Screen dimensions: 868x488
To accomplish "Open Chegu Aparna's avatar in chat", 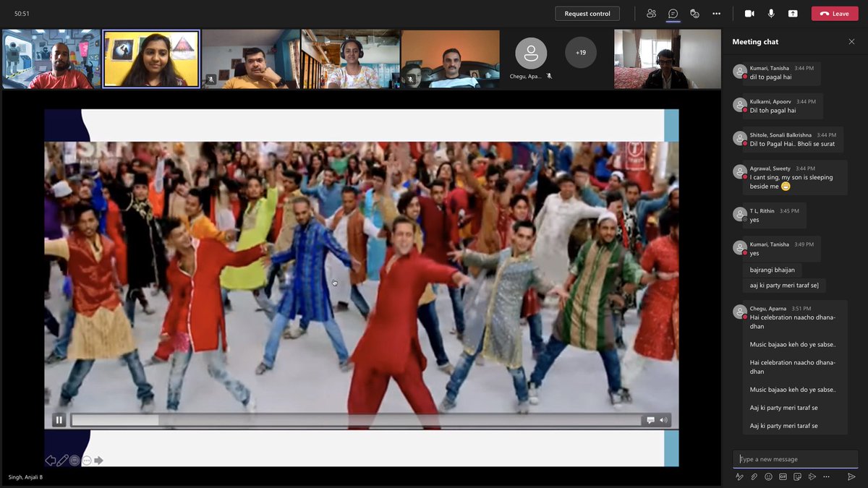I will 740,312.
